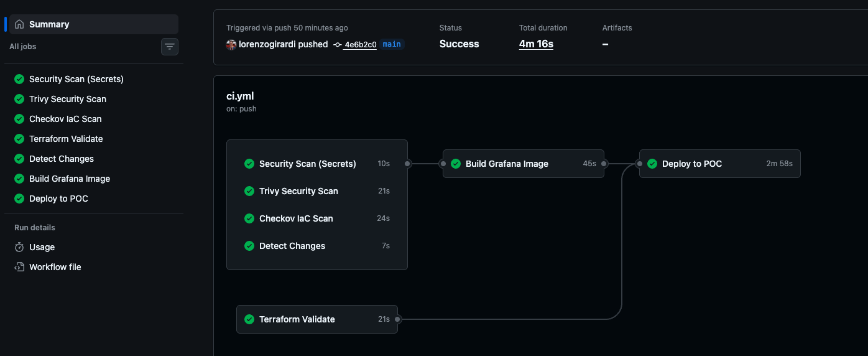Open Deploy to POC node in graph
Image resolution: width=868 pixels, height=356 pixels.
tap(720, 164)
